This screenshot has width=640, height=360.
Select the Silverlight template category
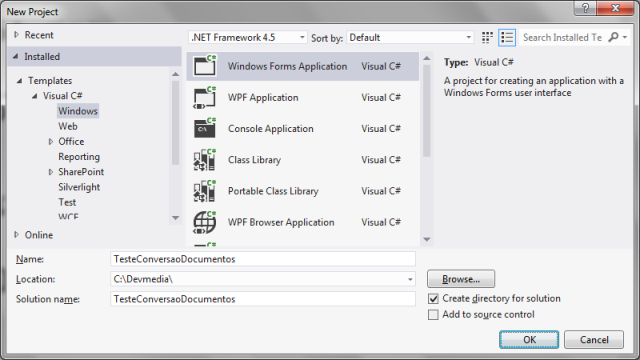click(x=79, y=187)
